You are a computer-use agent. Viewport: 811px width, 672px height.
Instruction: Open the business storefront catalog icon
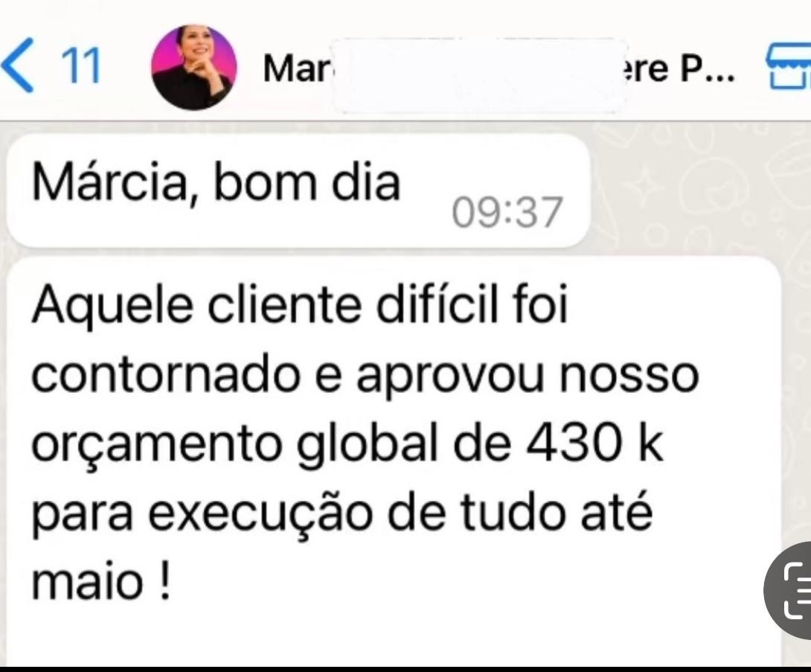tap(788, 67)
